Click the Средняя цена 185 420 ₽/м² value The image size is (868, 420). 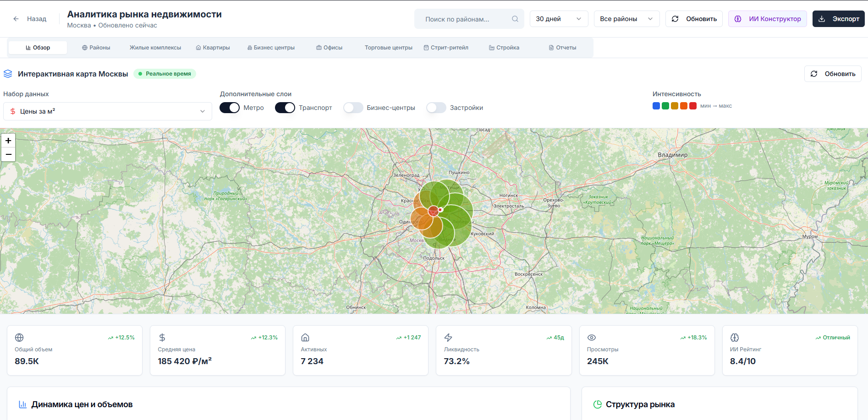point(185,361)
